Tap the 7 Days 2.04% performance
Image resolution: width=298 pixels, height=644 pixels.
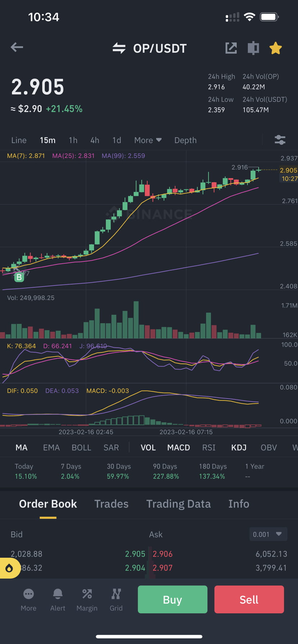coord(71,471)
